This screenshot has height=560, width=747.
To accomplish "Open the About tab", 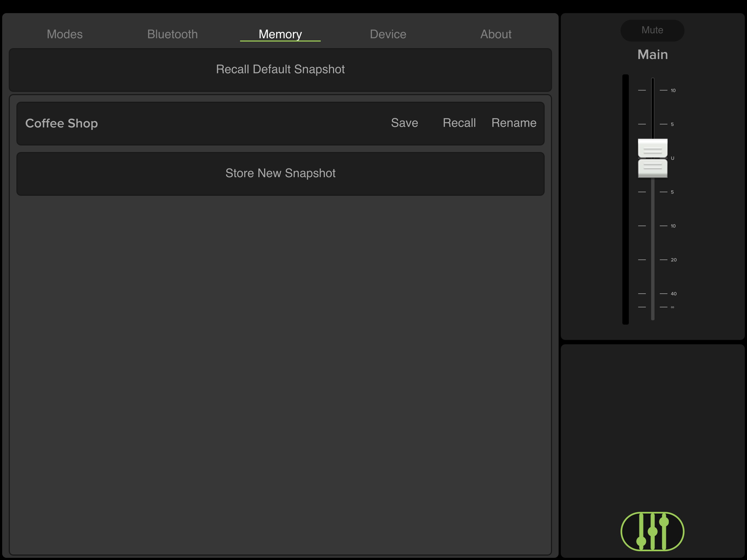I will 495,34.
